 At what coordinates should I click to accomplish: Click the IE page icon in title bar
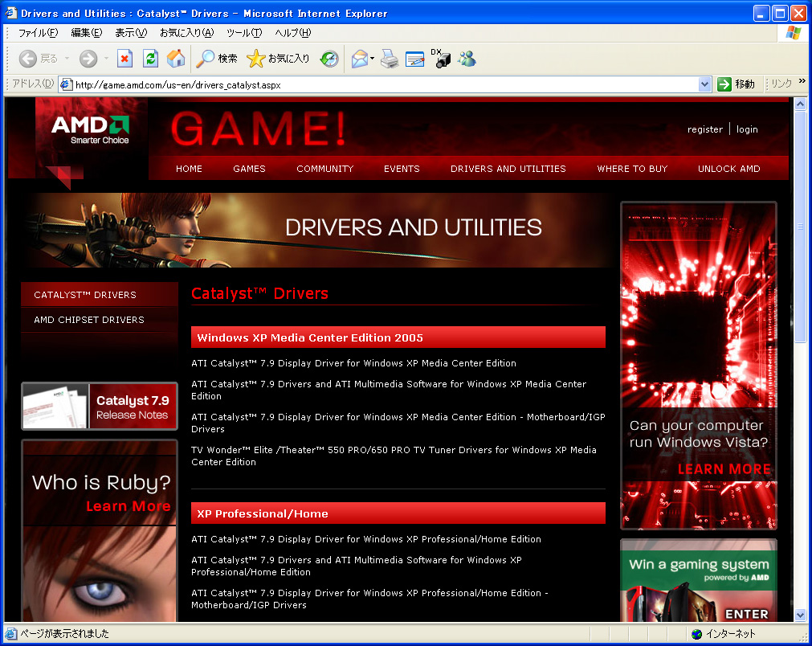point(10,12)
